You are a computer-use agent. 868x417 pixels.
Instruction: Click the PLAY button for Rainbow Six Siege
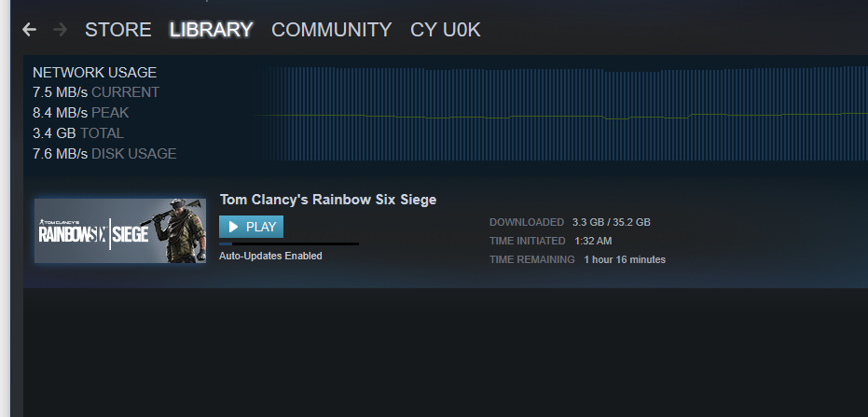coord(252,227)
